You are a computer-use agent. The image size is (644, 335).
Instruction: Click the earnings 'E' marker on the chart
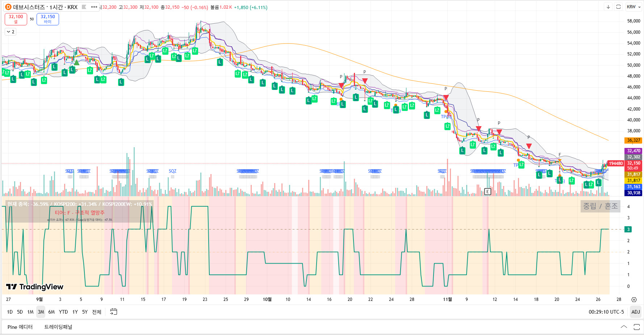click(488, 192)
